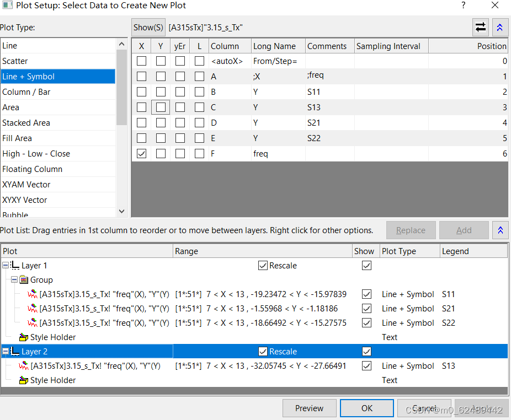Click Layer 2 Style Holder icon

point(24,380)
